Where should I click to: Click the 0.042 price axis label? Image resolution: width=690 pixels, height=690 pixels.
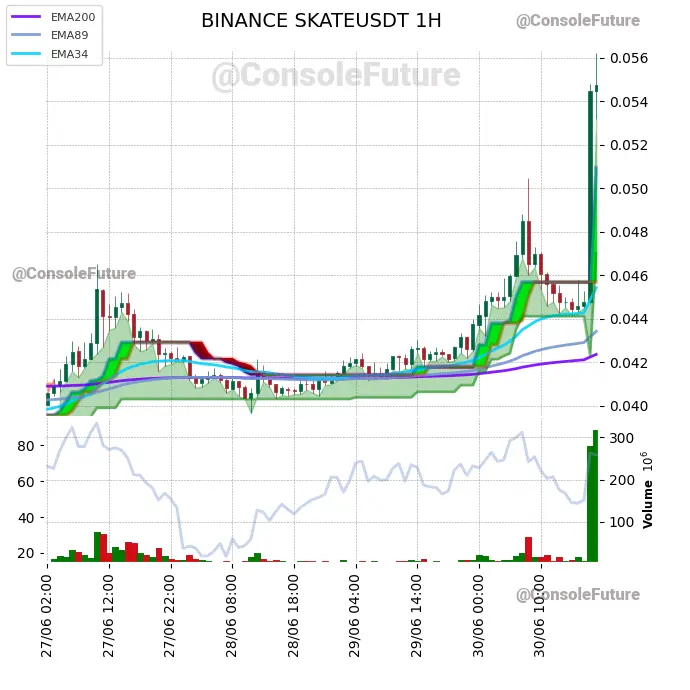(x=629, y=363)
